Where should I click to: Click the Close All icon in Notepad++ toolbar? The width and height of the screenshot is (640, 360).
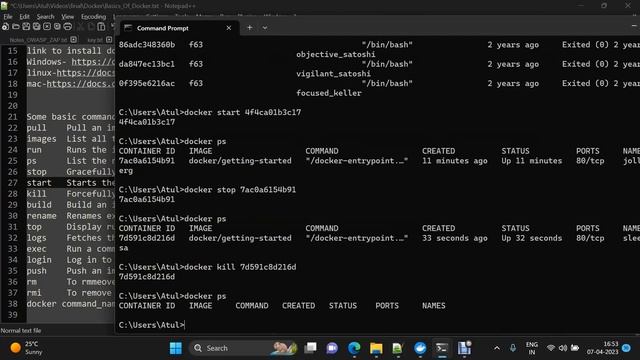57,27
